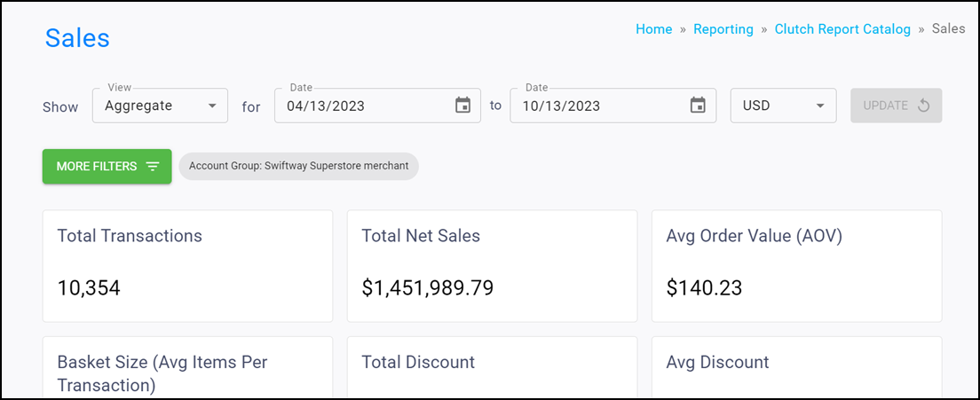This screenshot has height=400, width=980.
Task: Click the start date field 04/13/2023
Action: click(377, 106)
